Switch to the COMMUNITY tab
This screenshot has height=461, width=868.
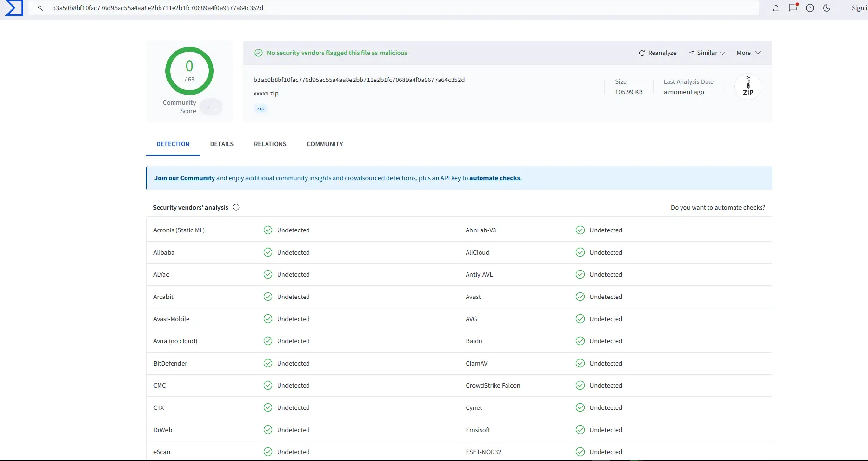[325, 144]
